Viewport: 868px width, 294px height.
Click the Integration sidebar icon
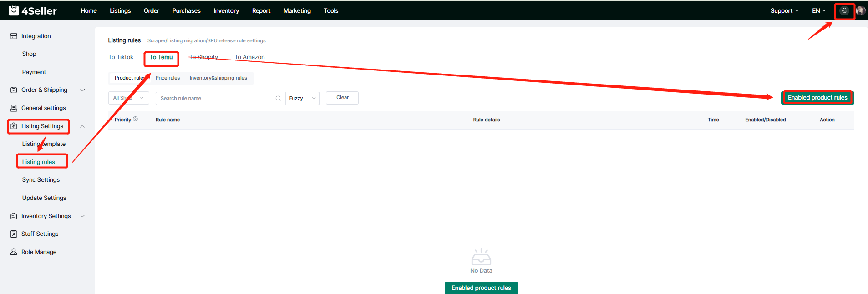tap(14, 36)
